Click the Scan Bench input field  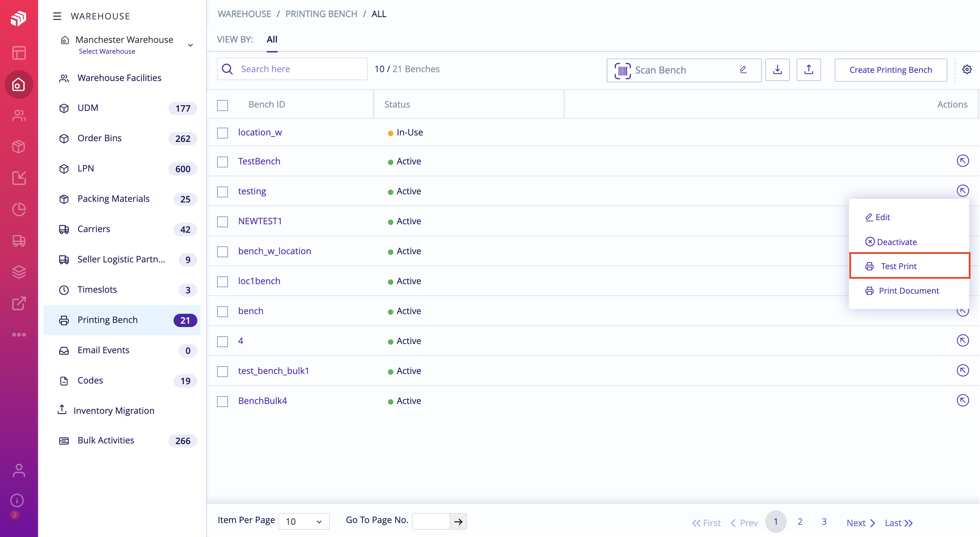pos(684,70)
